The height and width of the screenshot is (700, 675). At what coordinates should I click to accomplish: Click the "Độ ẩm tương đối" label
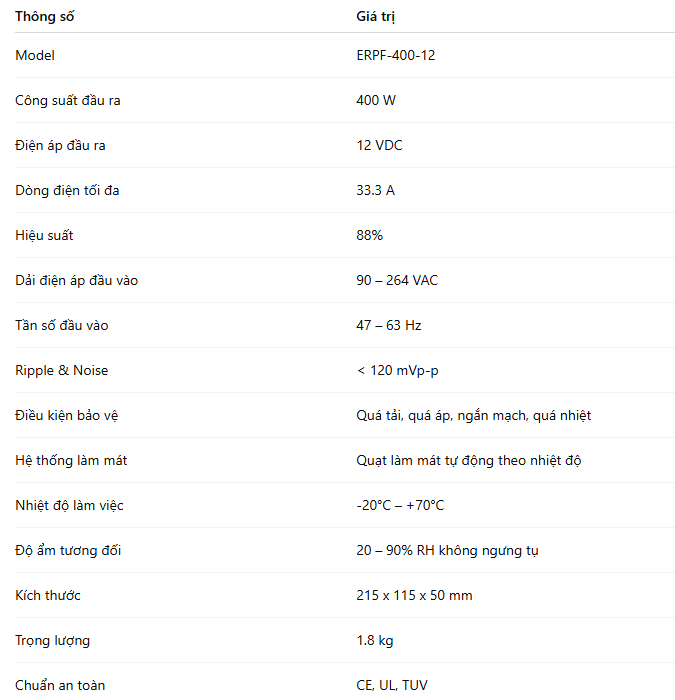[68, 550]
